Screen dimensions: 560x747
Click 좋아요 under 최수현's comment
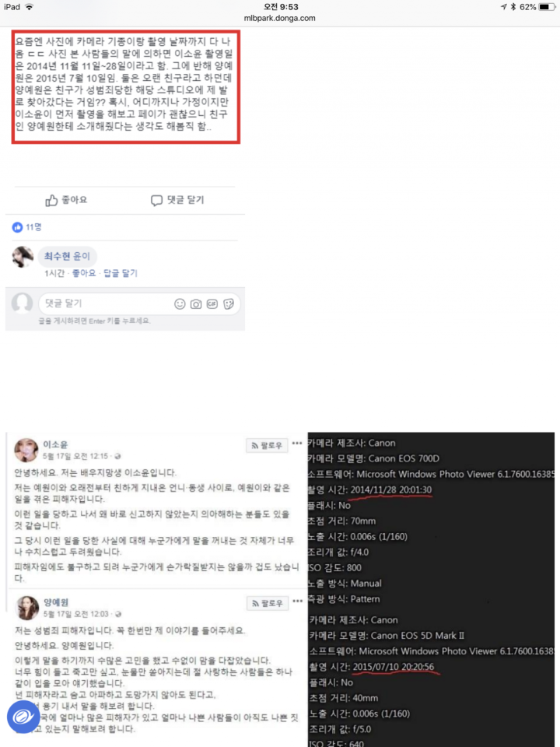[84, 273]
